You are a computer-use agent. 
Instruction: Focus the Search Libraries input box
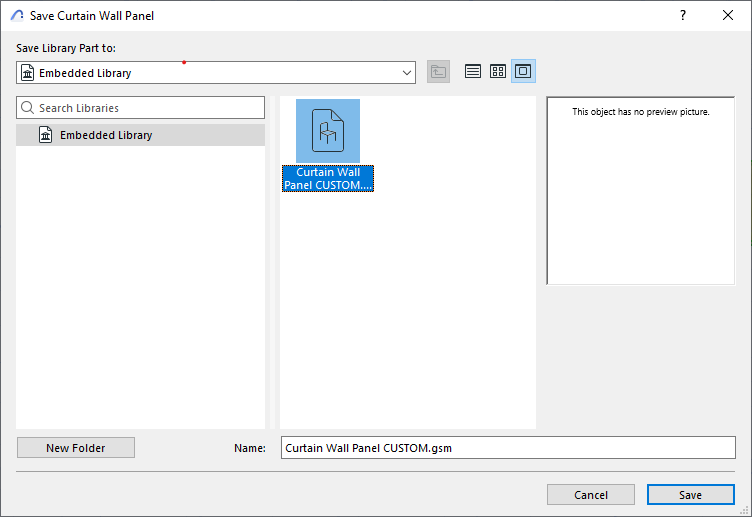148,108
